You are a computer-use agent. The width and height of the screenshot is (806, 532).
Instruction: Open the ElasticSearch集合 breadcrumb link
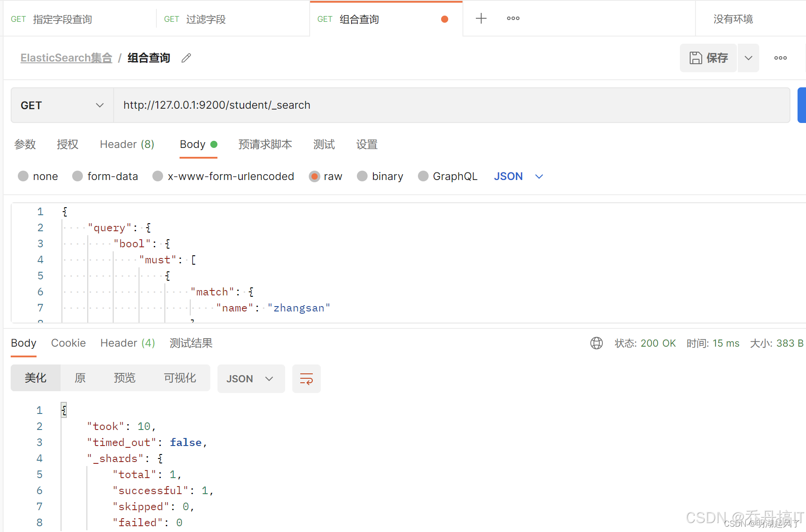66,58
